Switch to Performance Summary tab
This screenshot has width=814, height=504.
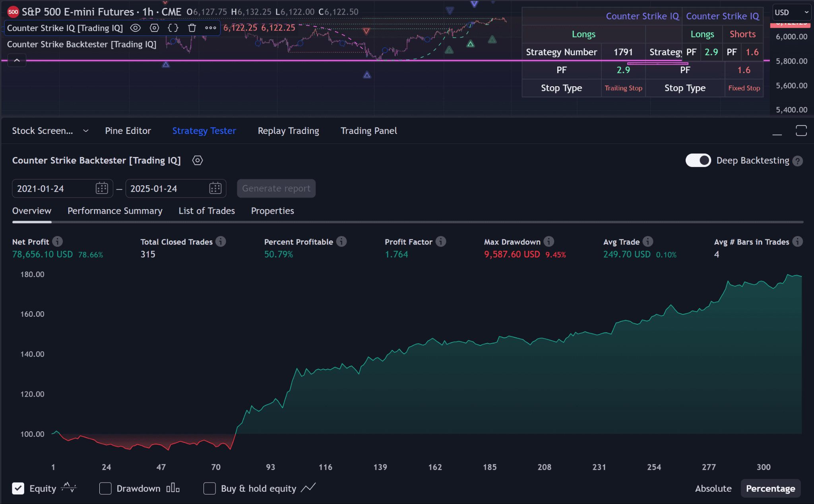pyautogui.click(x=115, y=211)
